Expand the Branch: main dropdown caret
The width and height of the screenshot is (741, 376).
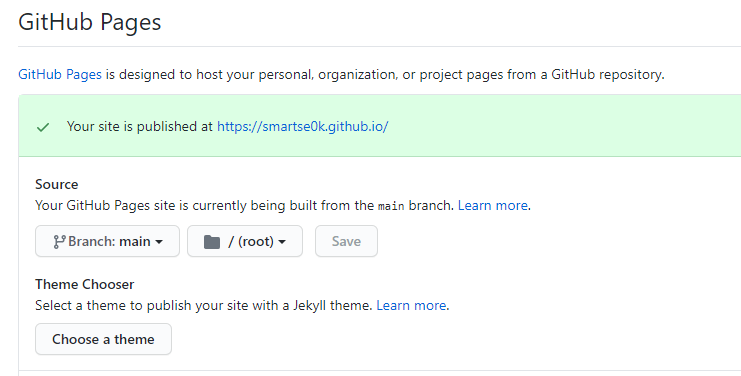(x=159, y=242)
